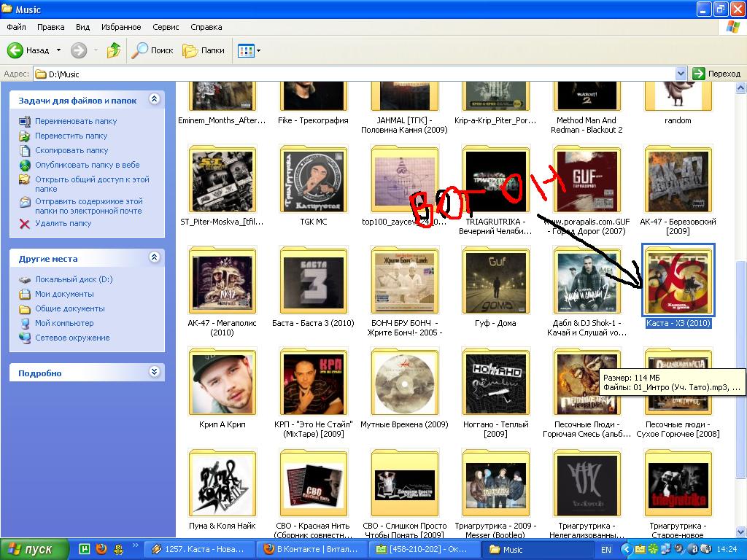This screenshot has height=560, width=747.
Task: Select the Крип А Крип folder
Action: (222, 382)
